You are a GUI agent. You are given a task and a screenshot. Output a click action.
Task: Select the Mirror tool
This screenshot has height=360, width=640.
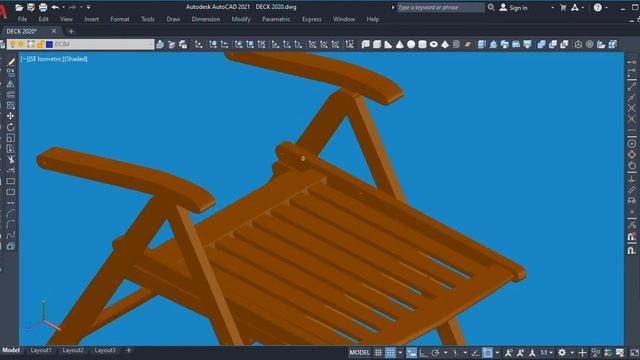click(11, 84)
